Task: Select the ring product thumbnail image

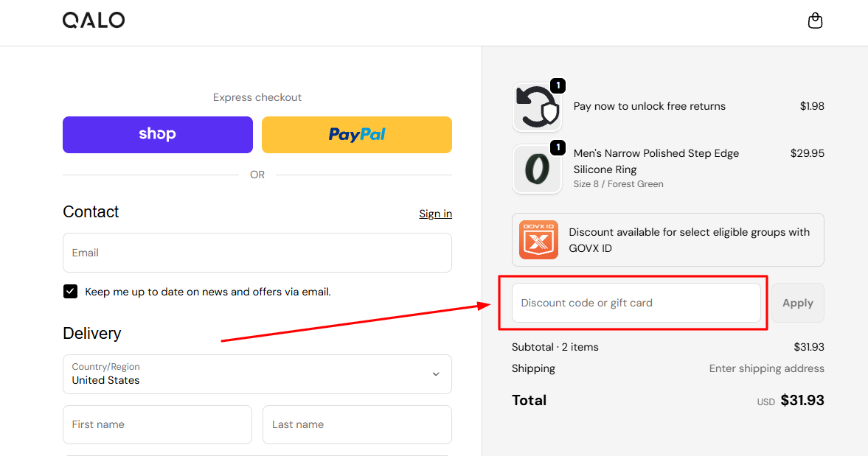Action: click(538, 169)
